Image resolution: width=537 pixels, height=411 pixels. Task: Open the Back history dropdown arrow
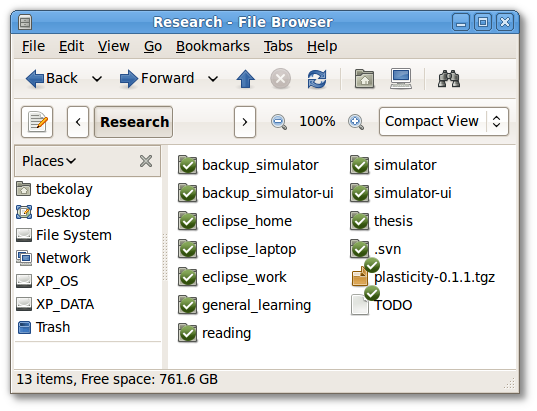point(97,79)
